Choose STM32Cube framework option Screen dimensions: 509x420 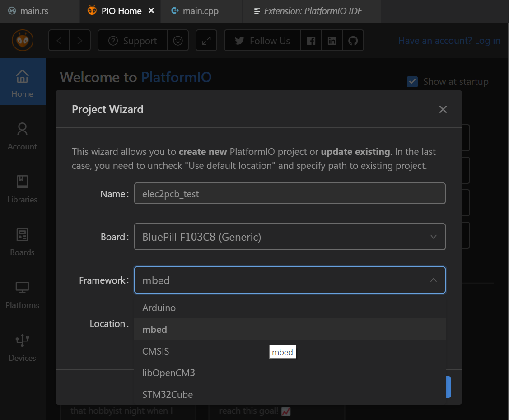tap(168, 394)
